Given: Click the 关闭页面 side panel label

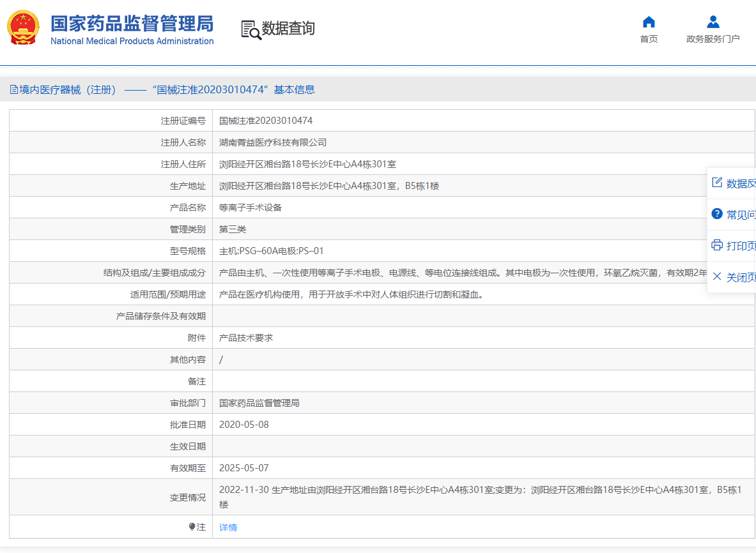Looking at the screenshot, I should point(741,278).
